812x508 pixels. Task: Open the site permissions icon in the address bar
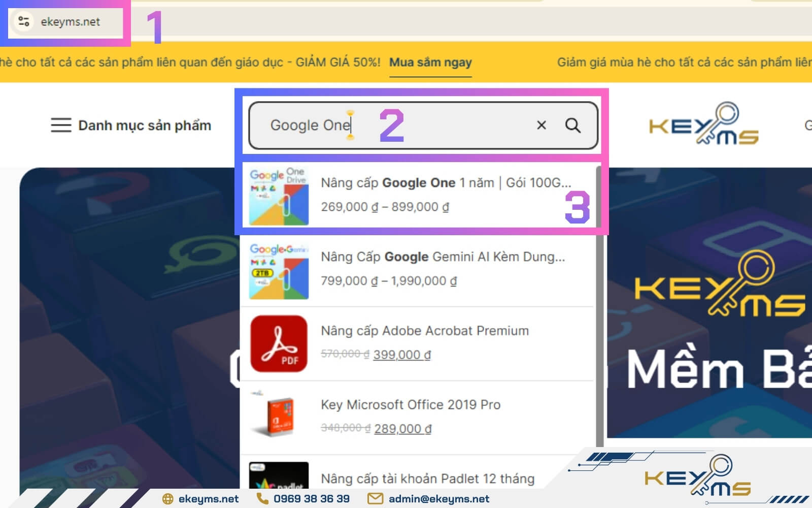(23, 21)
